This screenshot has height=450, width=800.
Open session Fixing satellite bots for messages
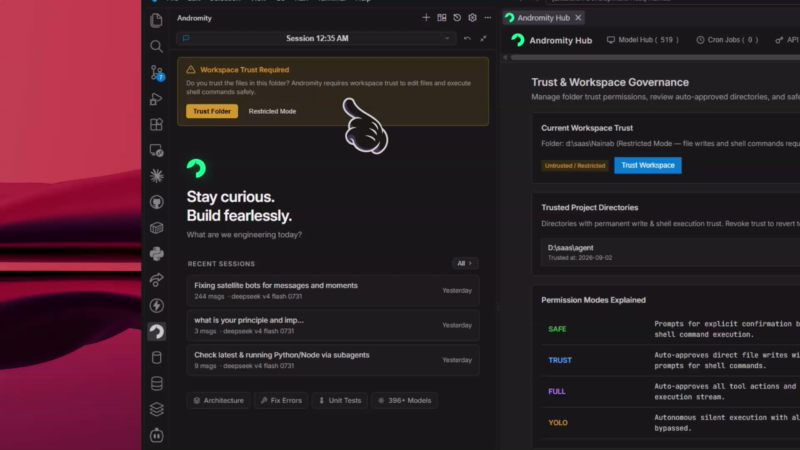333,290
